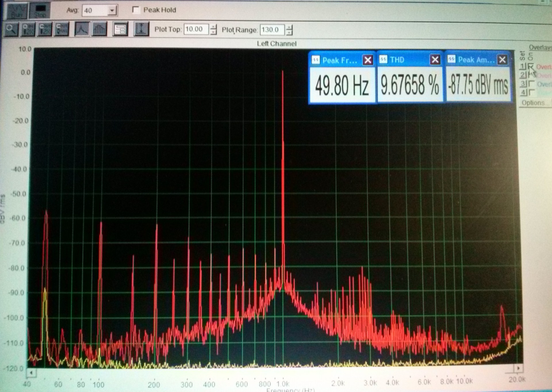Toggle overlay 4 On checkbox

pos(531,93)
